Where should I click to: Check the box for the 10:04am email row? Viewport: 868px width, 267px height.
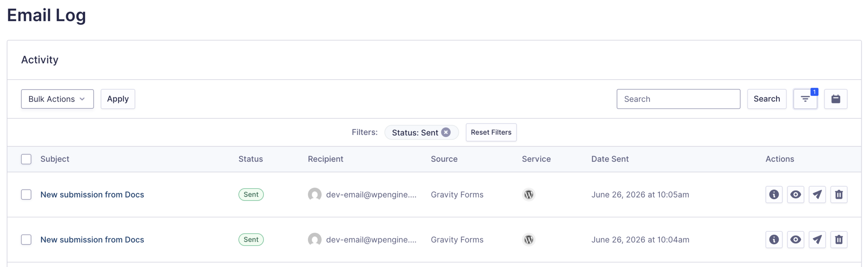pyautogui.click(x=26, y=239)
